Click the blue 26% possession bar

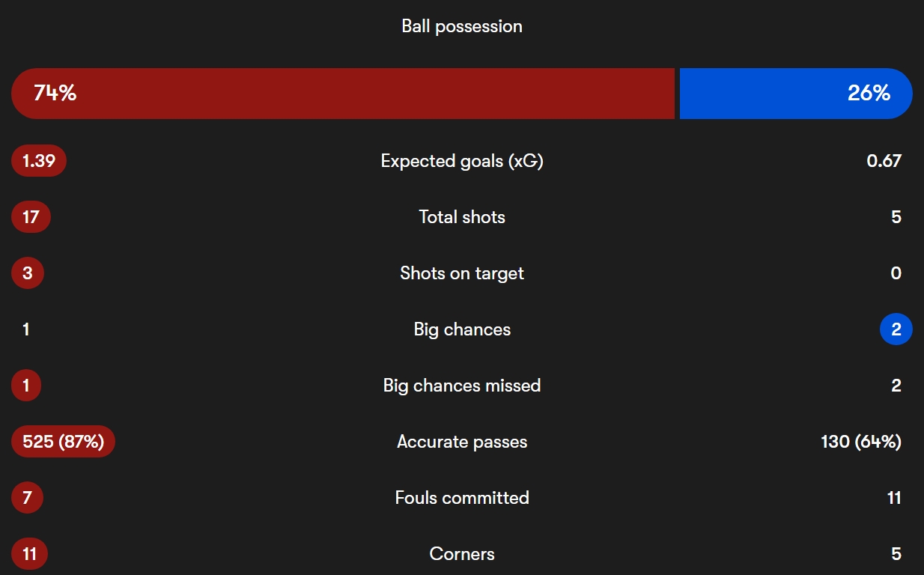click(x=796, y=94)
